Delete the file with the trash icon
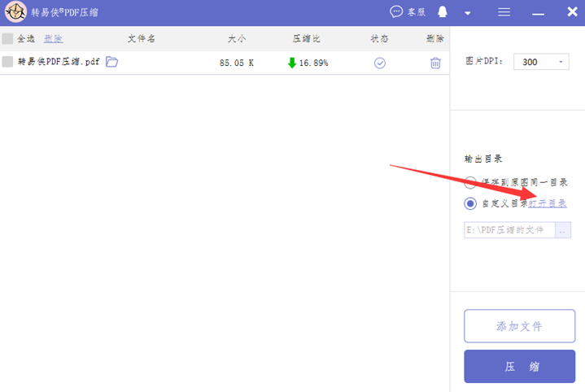The width and height of the screenshot is (585, 392). coord(435,63)
